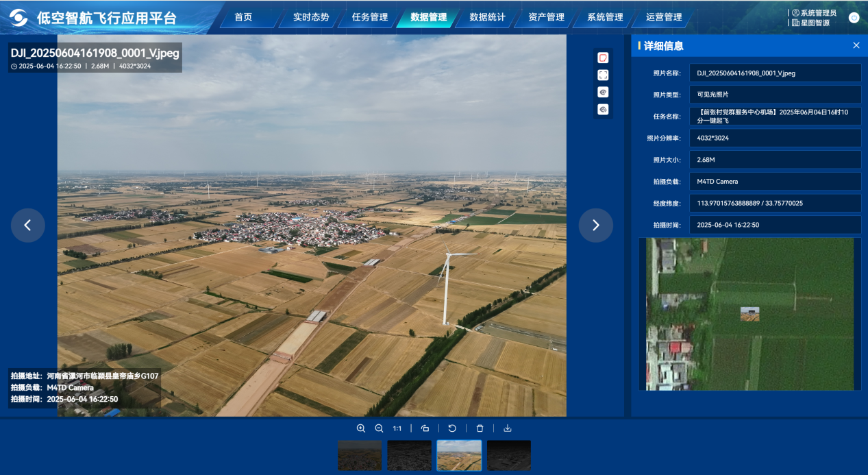
Task: Delete the photo with trash icon
Action: (x=480, y=428)
